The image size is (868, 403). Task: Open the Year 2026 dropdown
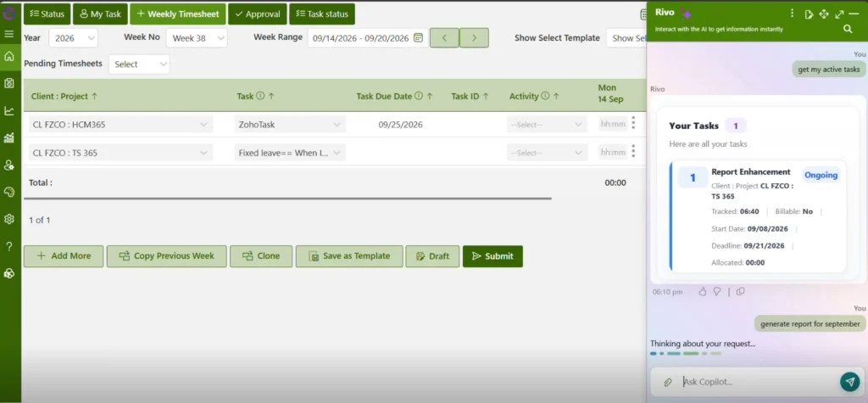73,38
